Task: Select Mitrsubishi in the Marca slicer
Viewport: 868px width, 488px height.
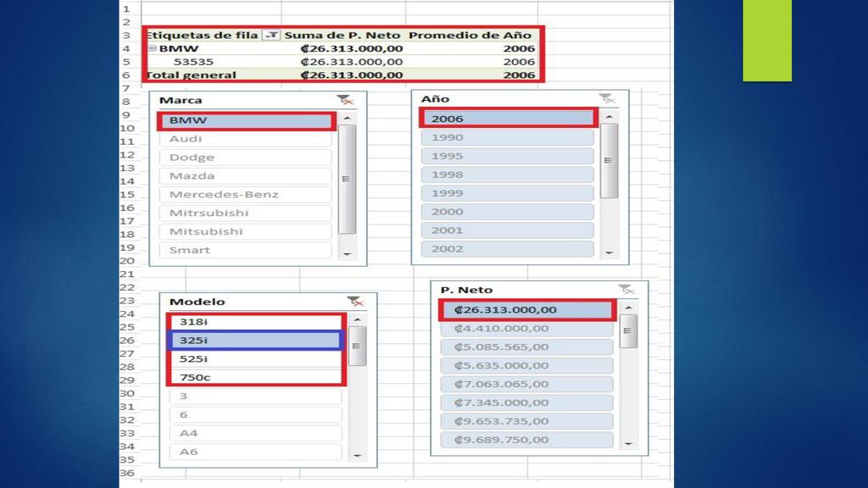Action: click(247, 213)
